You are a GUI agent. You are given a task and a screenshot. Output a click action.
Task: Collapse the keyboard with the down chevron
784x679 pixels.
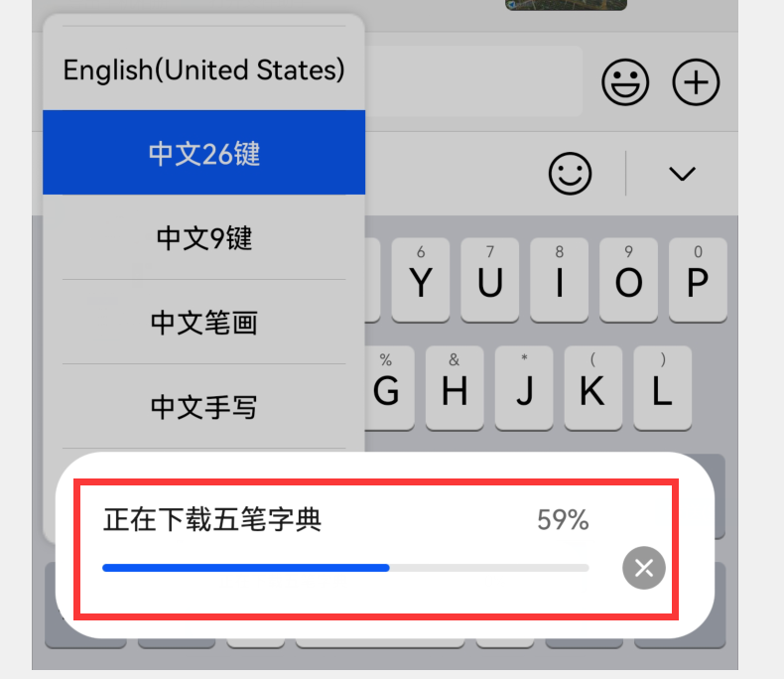pyautogui.click(x=682, y=174)
